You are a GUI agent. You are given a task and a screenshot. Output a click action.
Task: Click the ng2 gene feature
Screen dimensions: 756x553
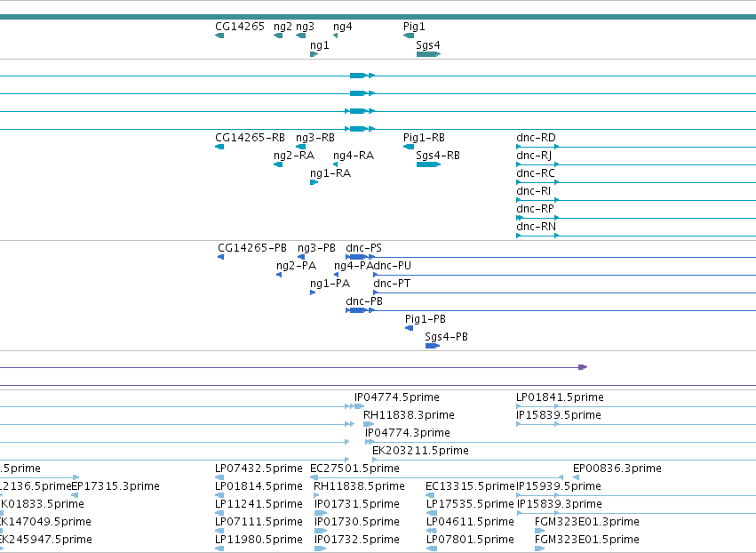278,36
